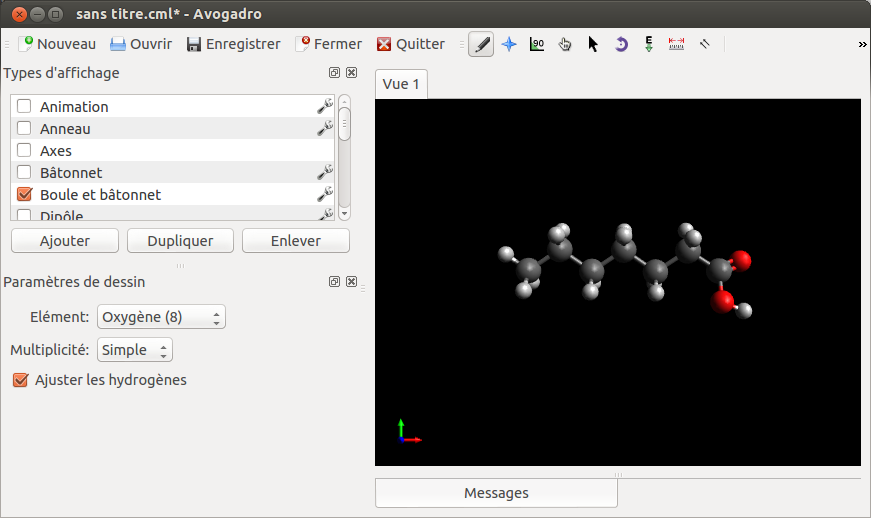Enable the Anneau display type
Viewport: 871px width, 518px height.
click(24, 128)
